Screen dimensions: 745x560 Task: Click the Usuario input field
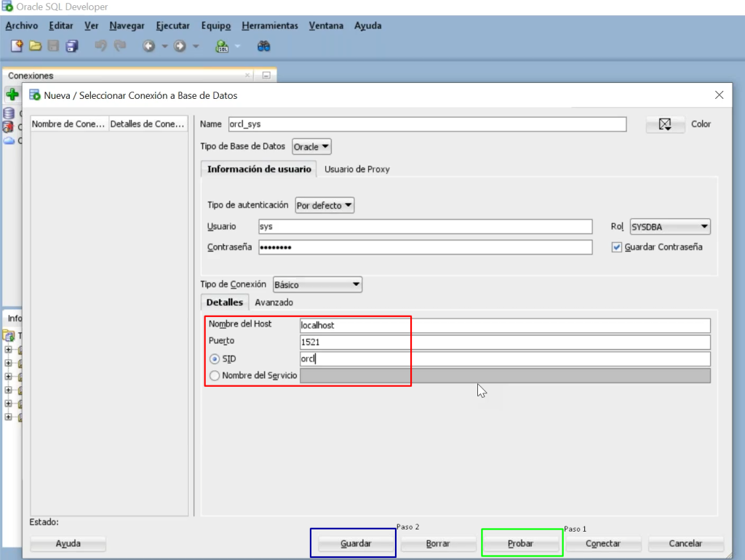pyautogui.click(x=425, y=227)
